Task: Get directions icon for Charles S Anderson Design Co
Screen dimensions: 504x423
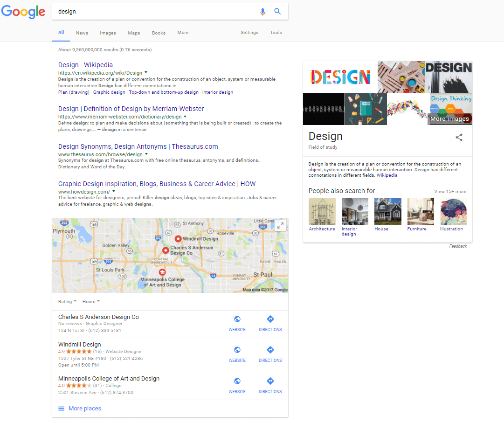Action: [x=270, y=319]
